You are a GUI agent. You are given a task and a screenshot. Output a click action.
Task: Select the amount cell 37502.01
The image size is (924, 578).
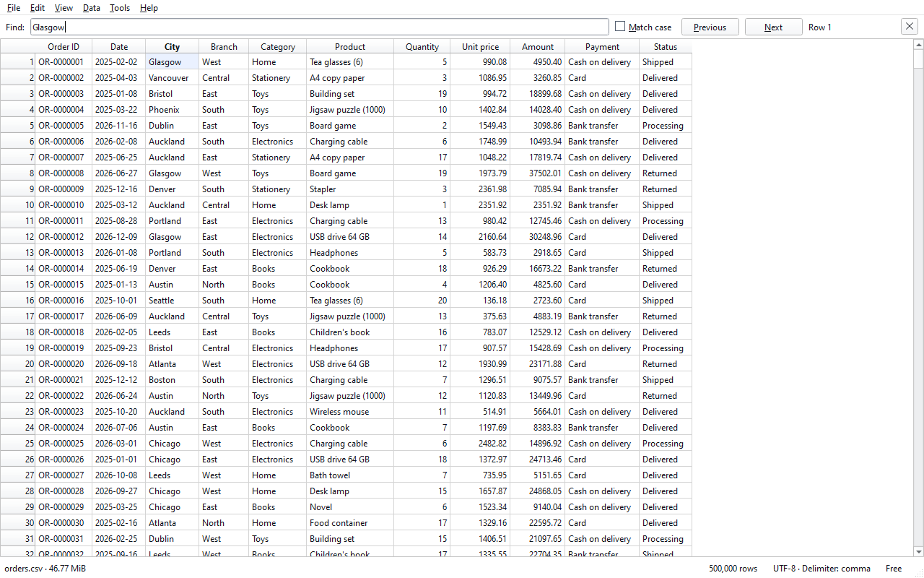click(x=538, y=173)
